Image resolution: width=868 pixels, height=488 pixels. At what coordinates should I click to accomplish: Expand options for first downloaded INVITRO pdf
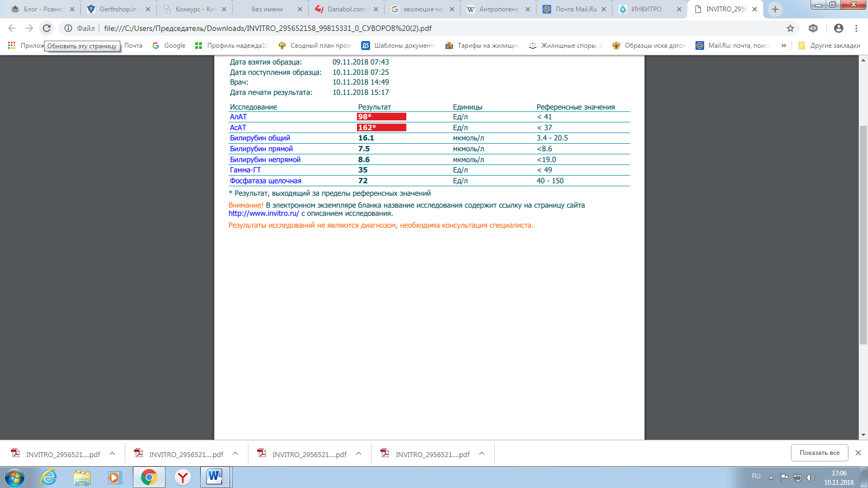click(112, 454)
